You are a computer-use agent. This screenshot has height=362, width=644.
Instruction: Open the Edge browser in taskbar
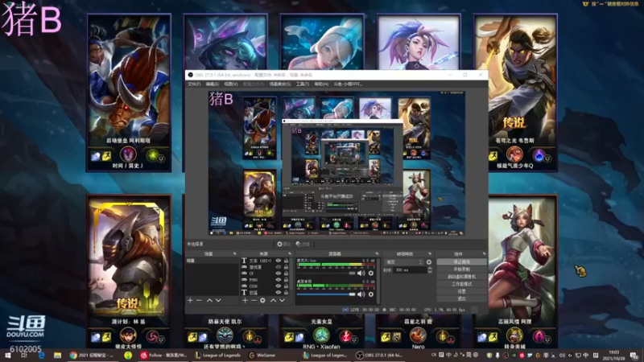[42, 355]
